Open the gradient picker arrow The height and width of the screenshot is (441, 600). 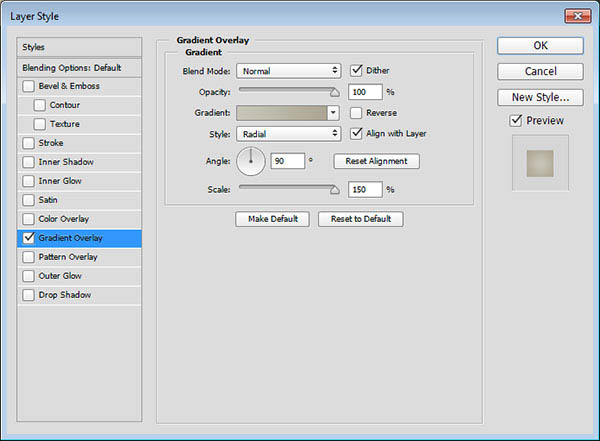tap(333, 113)
